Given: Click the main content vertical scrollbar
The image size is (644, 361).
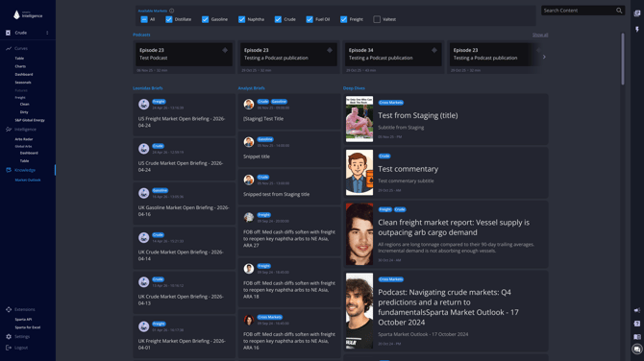Looking at the screenshot, I should (x=623, y=60).
